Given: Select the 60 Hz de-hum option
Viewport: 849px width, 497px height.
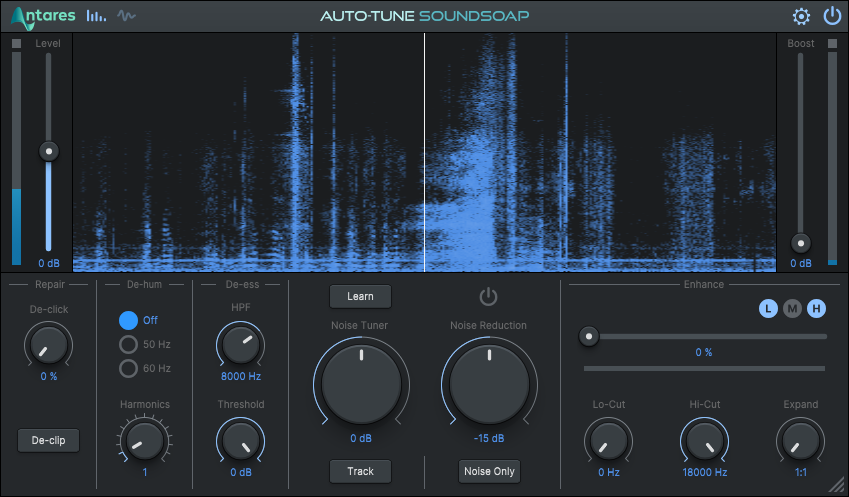Looking at the screenshot, I should point(128,368).
